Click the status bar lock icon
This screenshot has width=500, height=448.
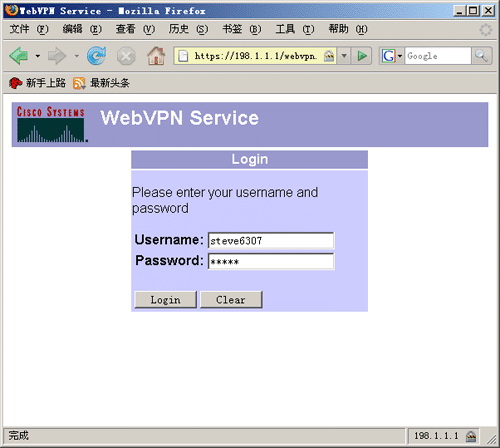click(471, 436)
